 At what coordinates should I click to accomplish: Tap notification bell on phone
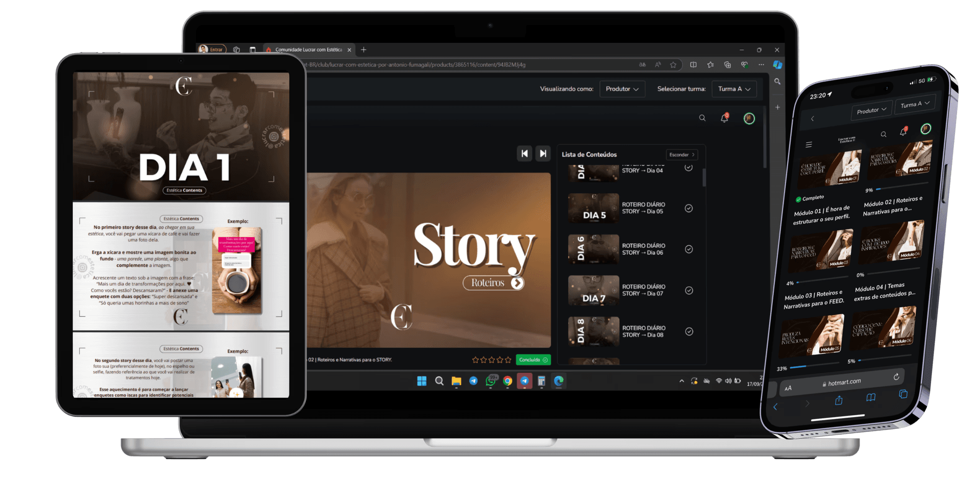pyautogui.click(x=903, y=132)
